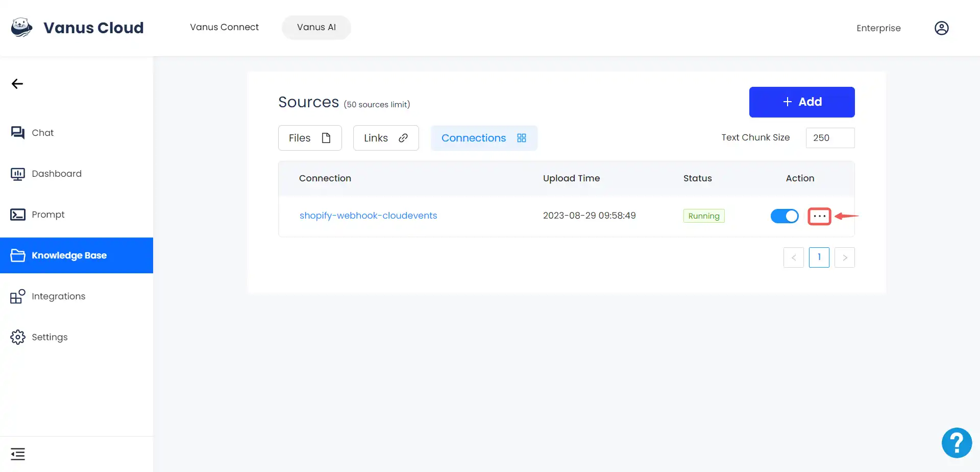This screenshot has width=980, height=472.
Task: Show Links sources tab
Action: click(386, 138)
